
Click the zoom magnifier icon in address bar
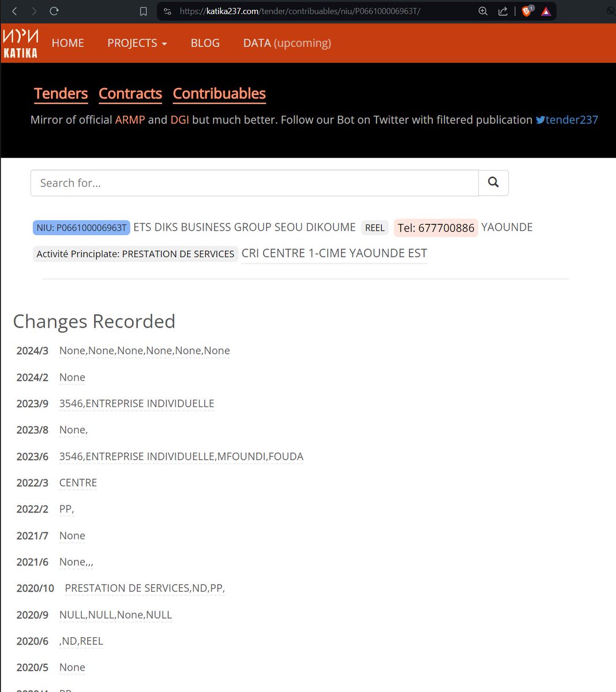(483, 12)
